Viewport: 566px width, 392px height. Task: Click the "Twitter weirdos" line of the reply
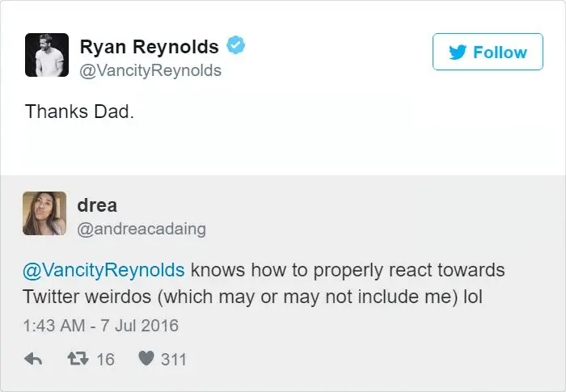click(89, 297)
